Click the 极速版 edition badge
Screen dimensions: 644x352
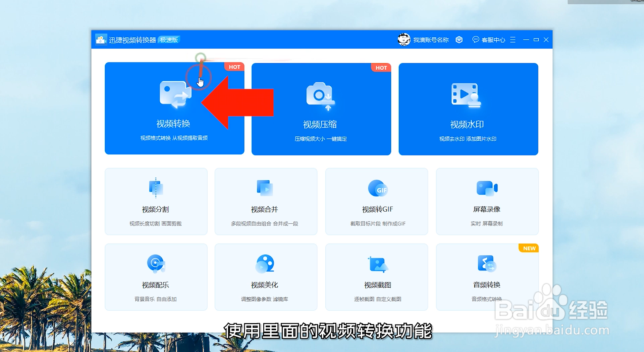coord(169,40)
